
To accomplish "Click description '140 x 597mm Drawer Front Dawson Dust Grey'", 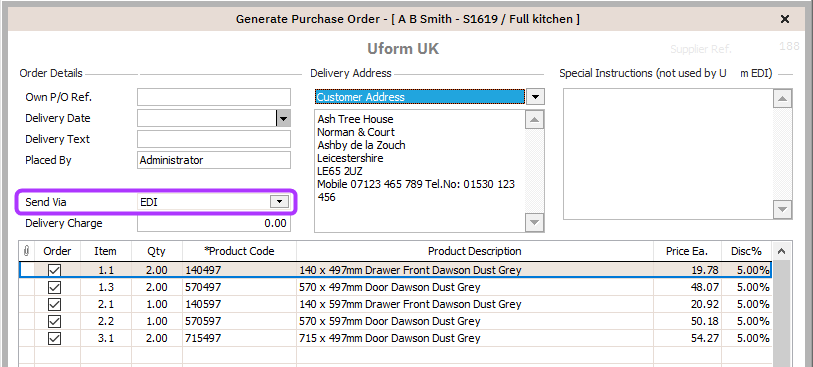I will point(410,304).
